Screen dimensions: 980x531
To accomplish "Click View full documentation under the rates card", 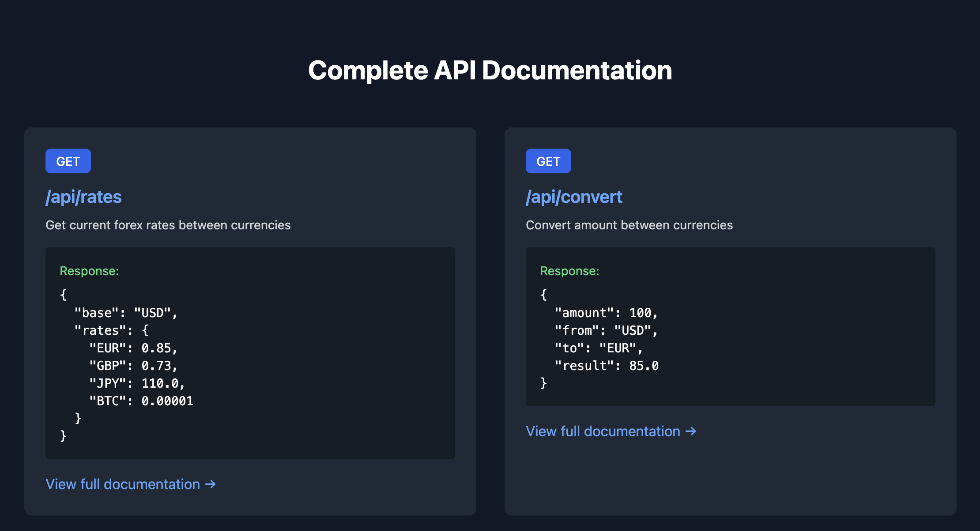I will coord(123,484).
